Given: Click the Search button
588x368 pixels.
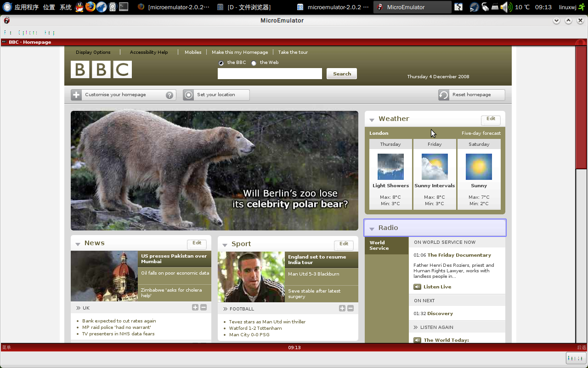Looking at the screenshot, I should tap(342, 74).
